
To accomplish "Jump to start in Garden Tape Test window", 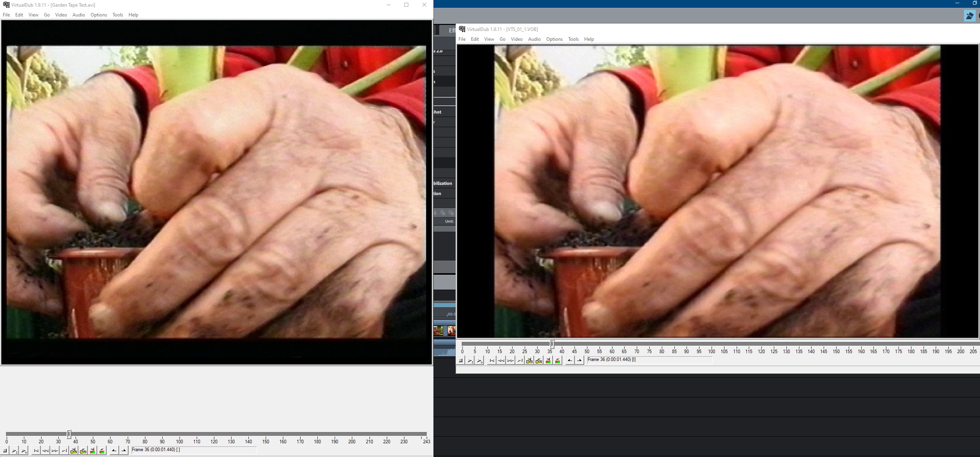I will tap(36, 451).
